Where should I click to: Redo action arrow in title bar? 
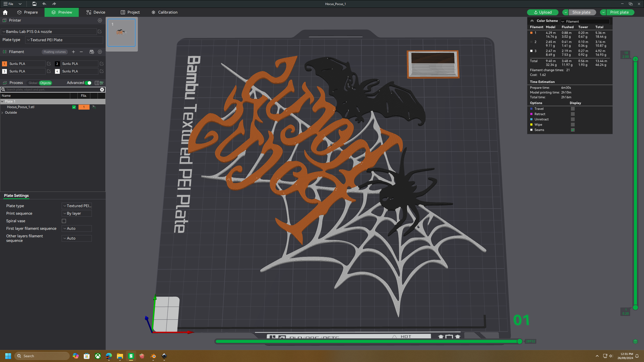point(54,4)
